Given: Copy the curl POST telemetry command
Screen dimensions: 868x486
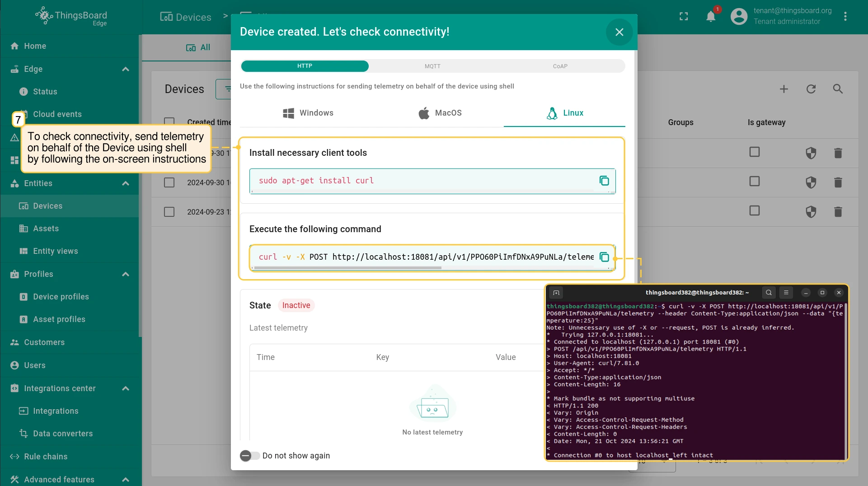Looking at the screenshot, I should point(604,257).
